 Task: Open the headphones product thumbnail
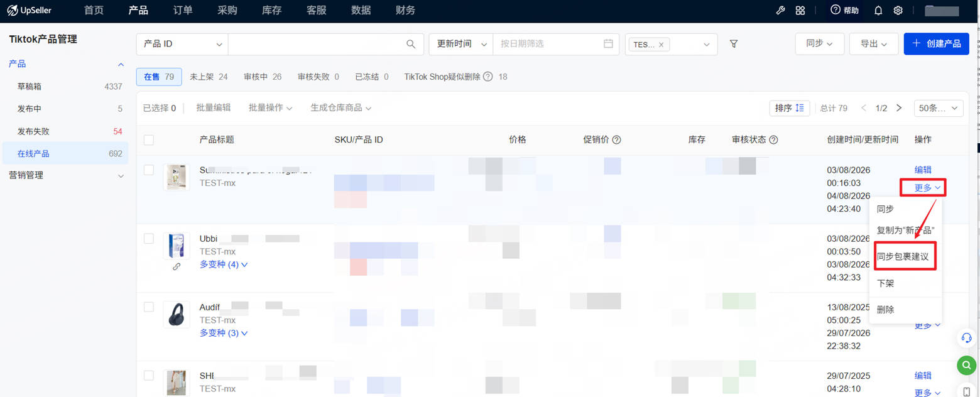(x=177, y=314)
